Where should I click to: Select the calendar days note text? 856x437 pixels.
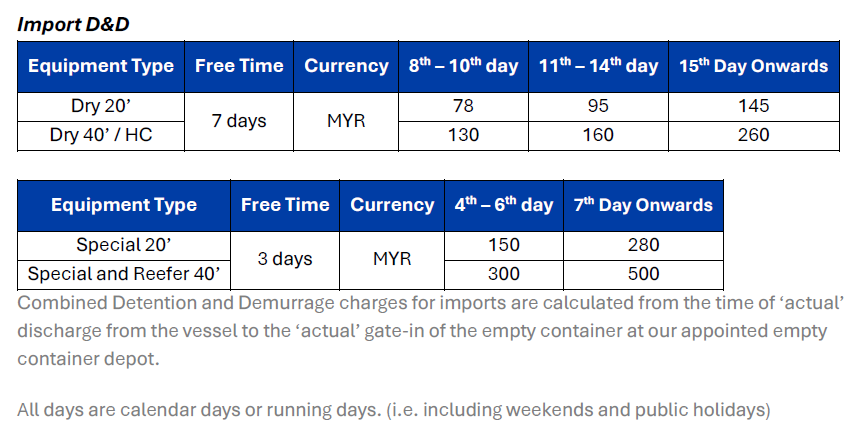point(394,410)
